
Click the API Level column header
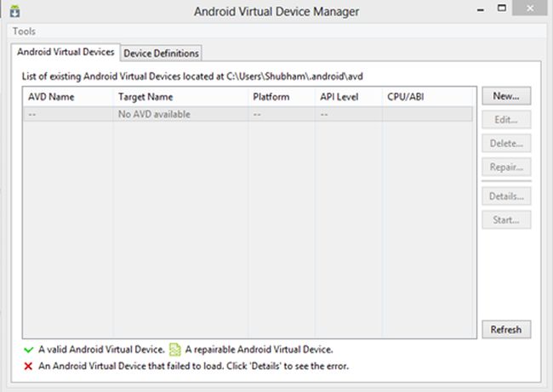348,97
